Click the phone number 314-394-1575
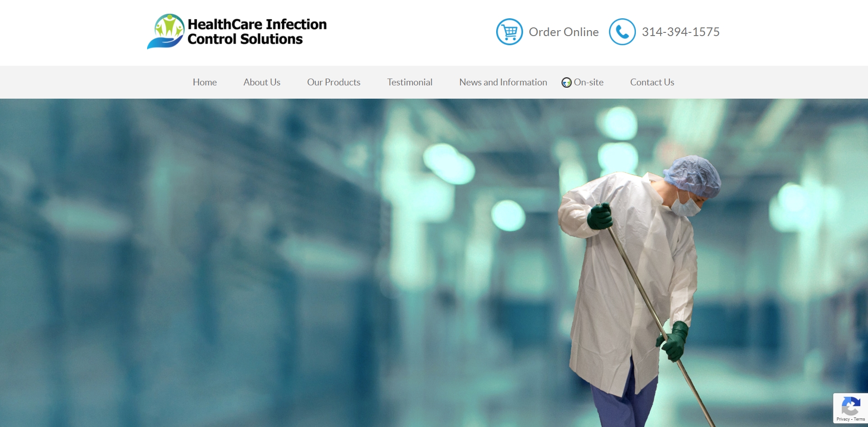868x427 pixels. click(680, 32)
